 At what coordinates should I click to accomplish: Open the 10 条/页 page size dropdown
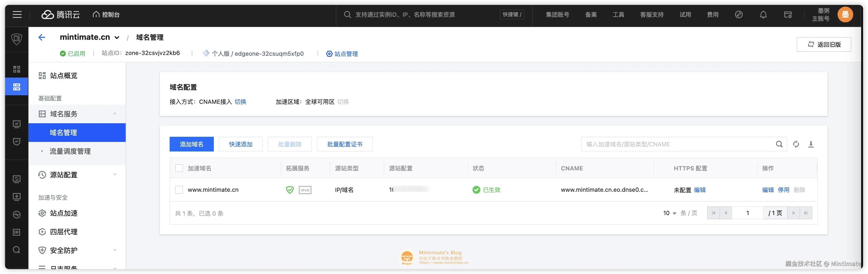[x=670, y=213]
